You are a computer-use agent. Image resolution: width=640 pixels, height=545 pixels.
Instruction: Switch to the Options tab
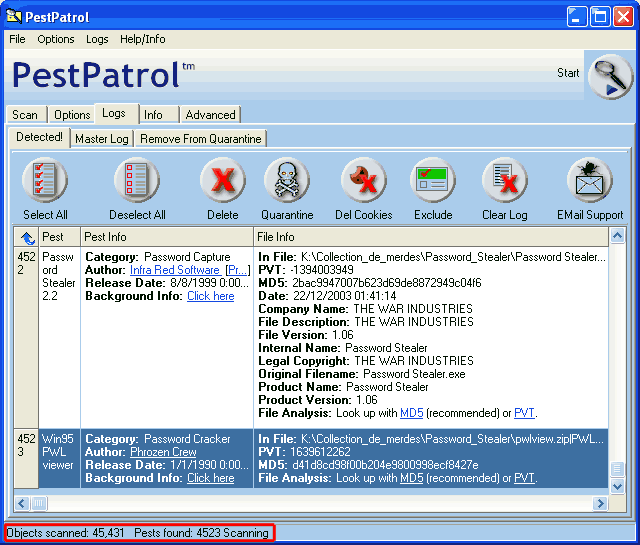point(72,115)
